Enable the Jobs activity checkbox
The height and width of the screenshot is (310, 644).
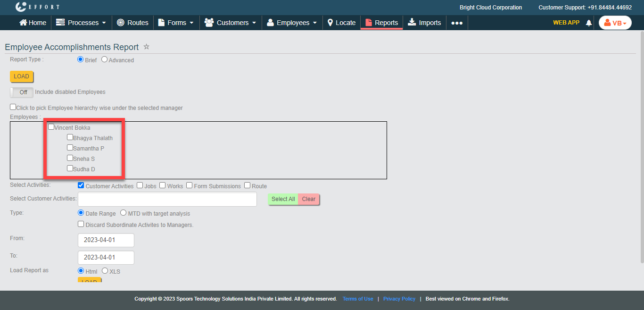point(140,185)
